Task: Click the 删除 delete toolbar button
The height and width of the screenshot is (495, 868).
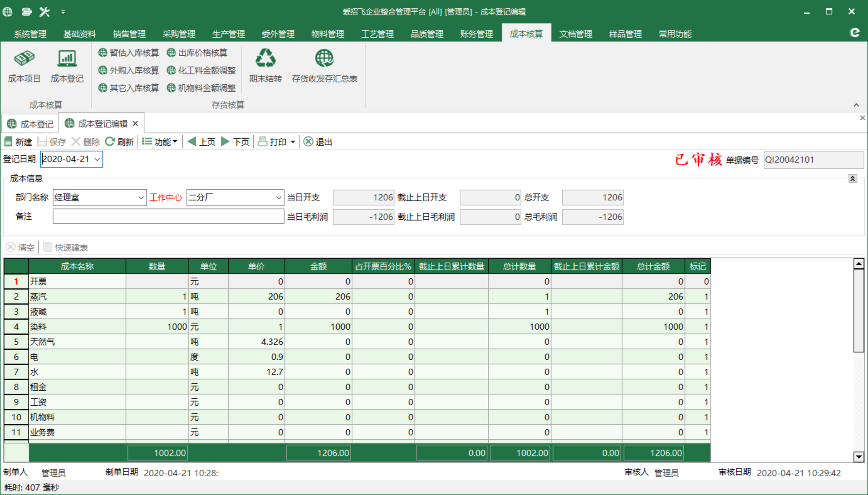Action: point(85,142)
